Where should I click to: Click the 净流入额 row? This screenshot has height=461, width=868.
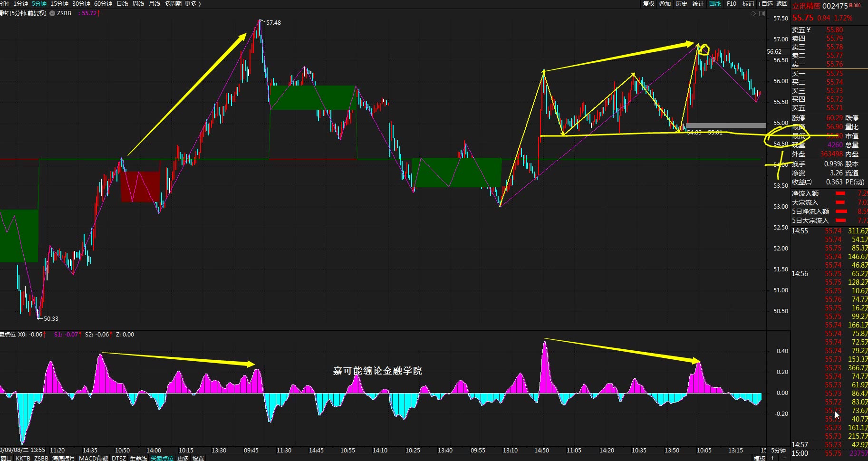pos(829,193)
